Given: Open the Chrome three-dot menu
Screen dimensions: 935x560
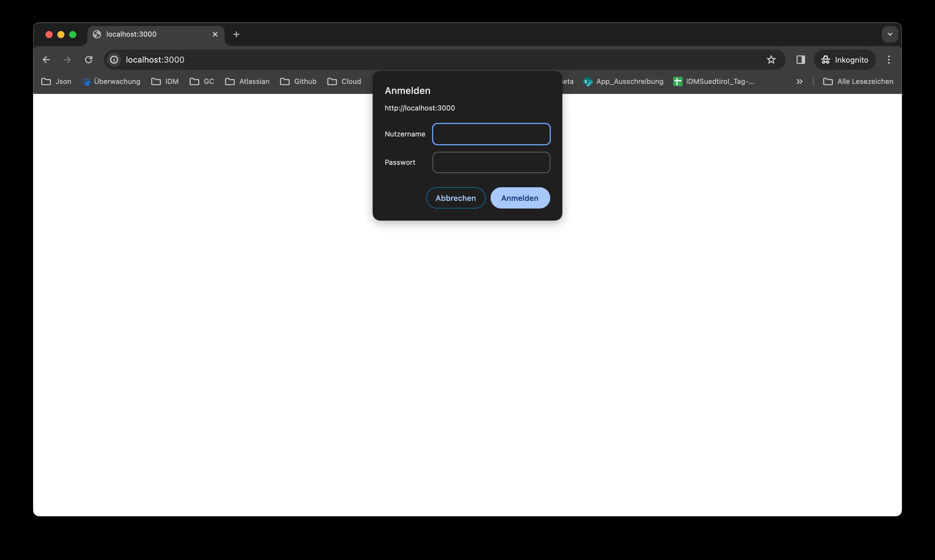Looking at the screenshot, I should 888,60.
